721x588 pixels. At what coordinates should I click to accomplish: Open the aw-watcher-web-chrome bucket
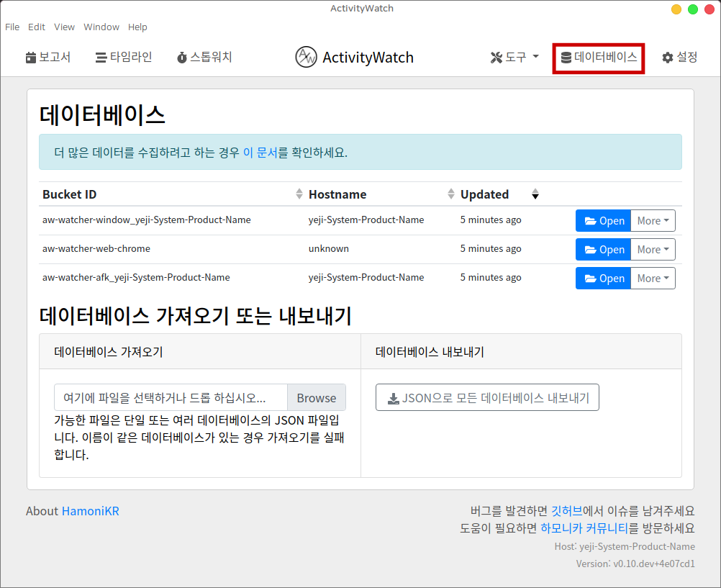[x=603, y=250]
